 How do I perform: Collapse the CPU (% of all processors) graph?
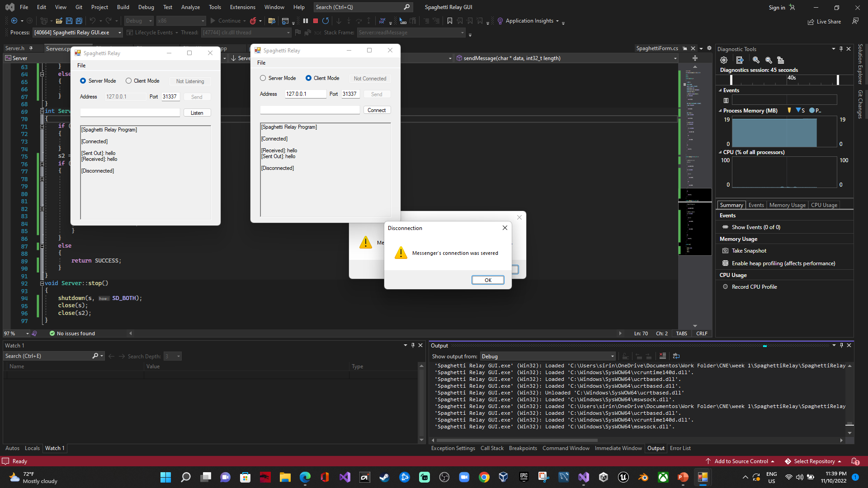coord(720,152)
